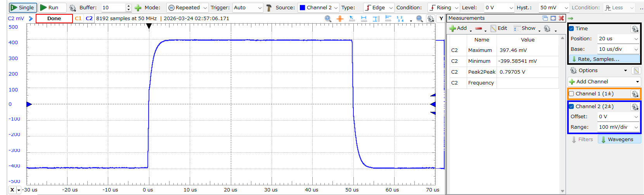Click the red minus remove measurement icon
The width and height of the screenshot is (644, 195).
pyautogui.click(x=478, y=28)
